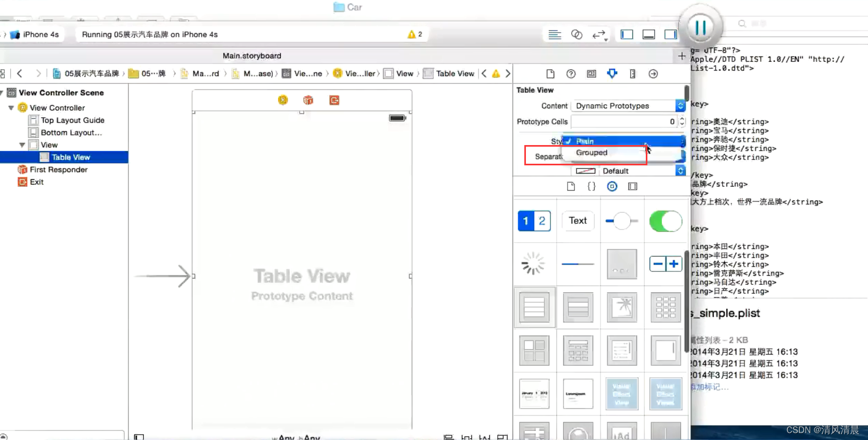
Task: Open the Quick Help inspector
Action: (571, 74)
